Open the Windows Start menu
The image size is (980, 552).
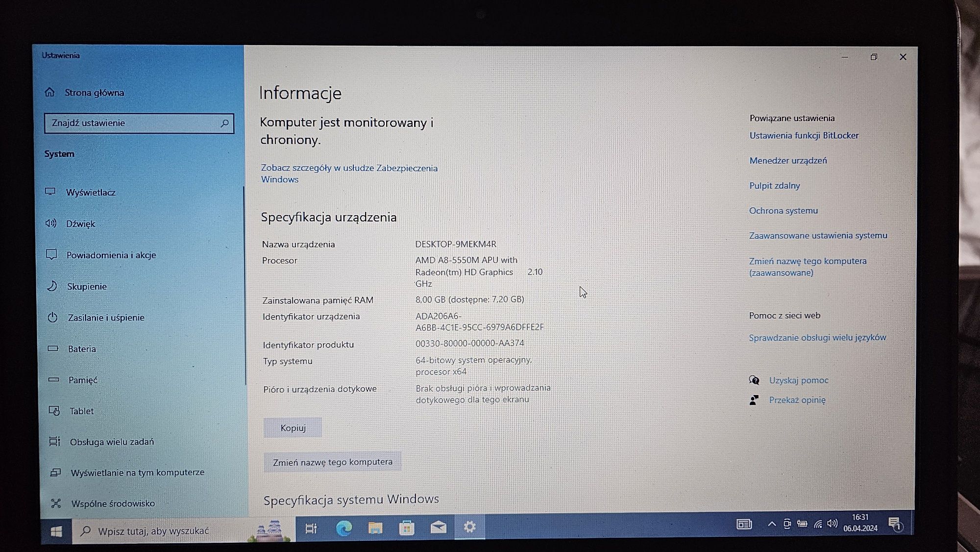pos(56,532)
